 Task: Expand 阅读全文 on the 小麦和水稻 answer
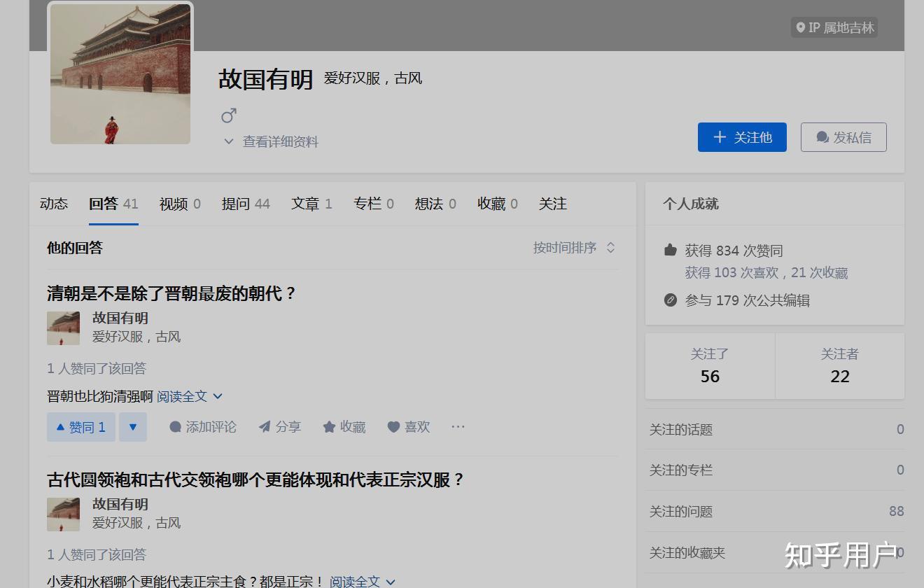(363, 582)
